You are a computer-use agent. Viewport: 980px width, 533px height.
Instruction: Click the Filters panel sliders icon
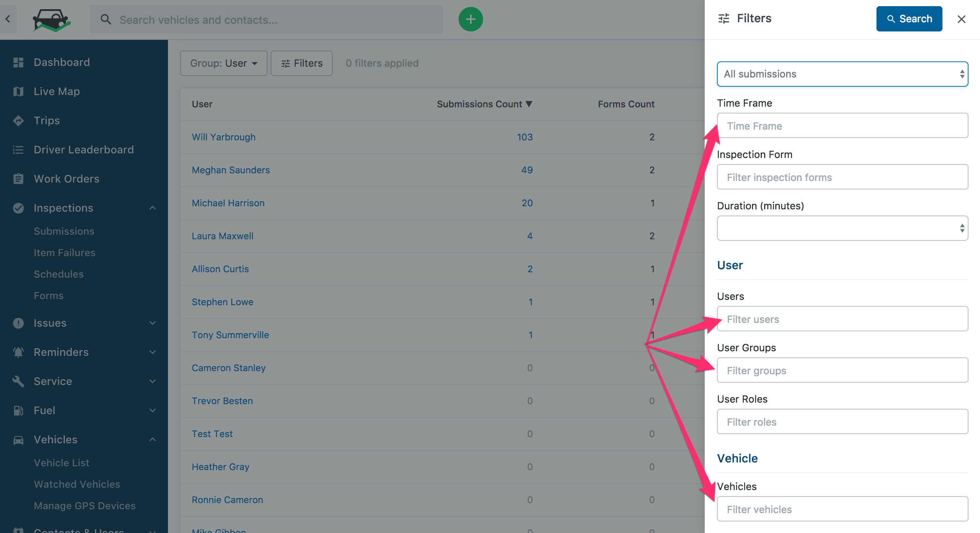pos(723,18)
